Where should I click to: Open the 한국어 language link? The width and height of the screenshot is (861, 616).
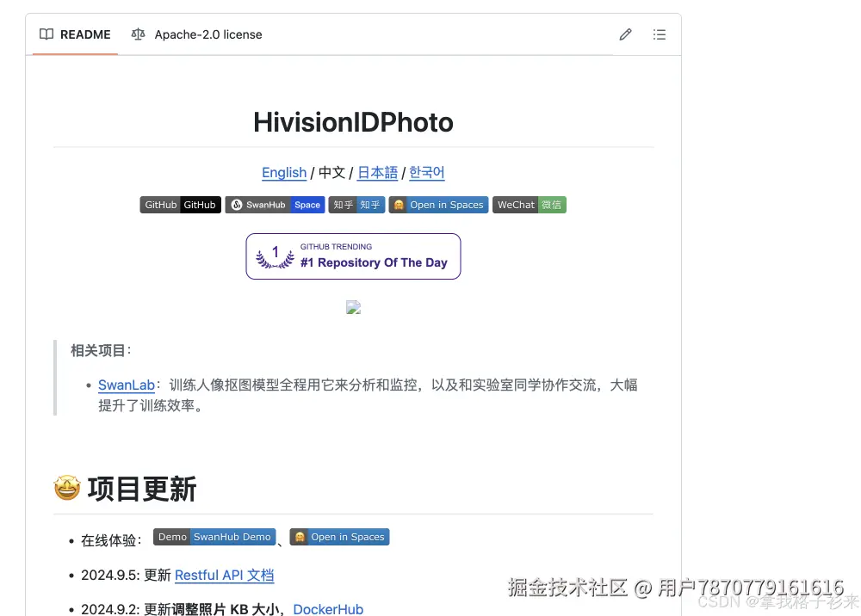coord(427,173)
